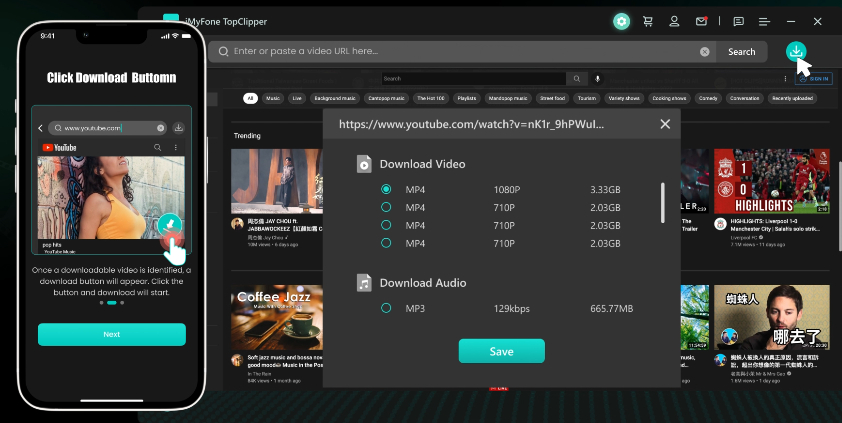Select the Mandopop music chip
842x423 pixels.
(507, 98)
